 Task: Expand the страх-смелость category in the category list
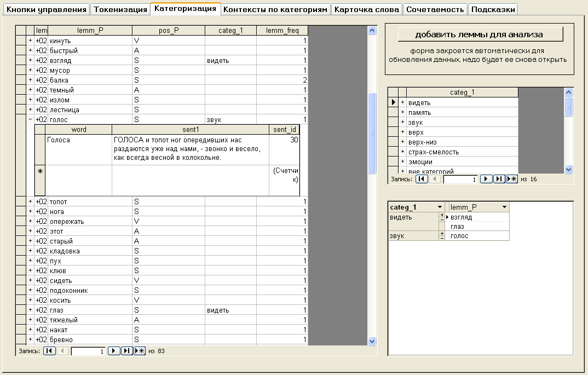coord(402,152)
